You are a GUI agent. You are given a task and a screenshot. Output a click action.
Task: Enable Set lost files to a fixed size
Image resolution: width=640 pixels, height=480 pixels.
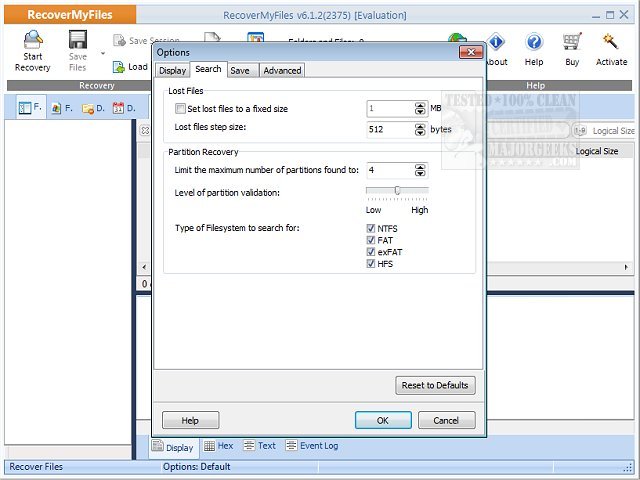[180, 109]
